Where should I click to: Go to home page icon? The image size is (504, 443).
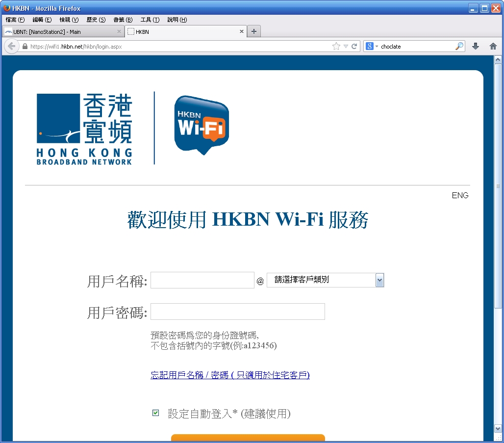pos(493,46)
